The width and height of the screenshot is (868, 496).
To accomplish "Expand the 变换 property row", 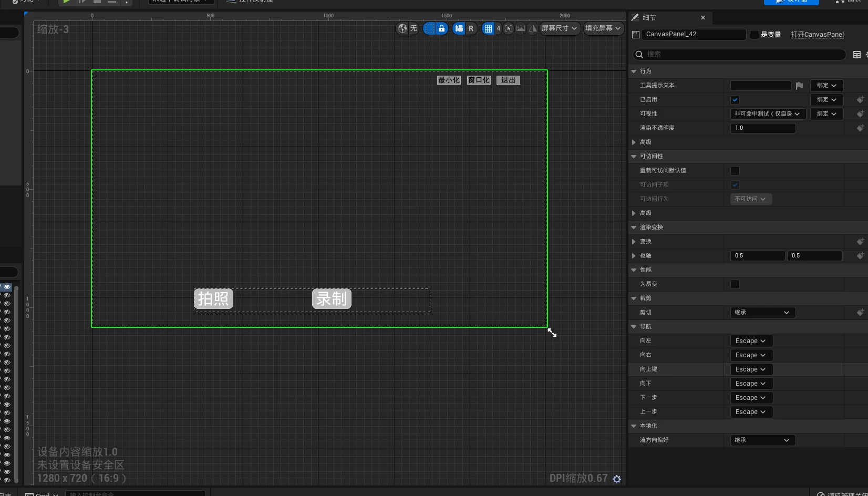I will point(634,242).
